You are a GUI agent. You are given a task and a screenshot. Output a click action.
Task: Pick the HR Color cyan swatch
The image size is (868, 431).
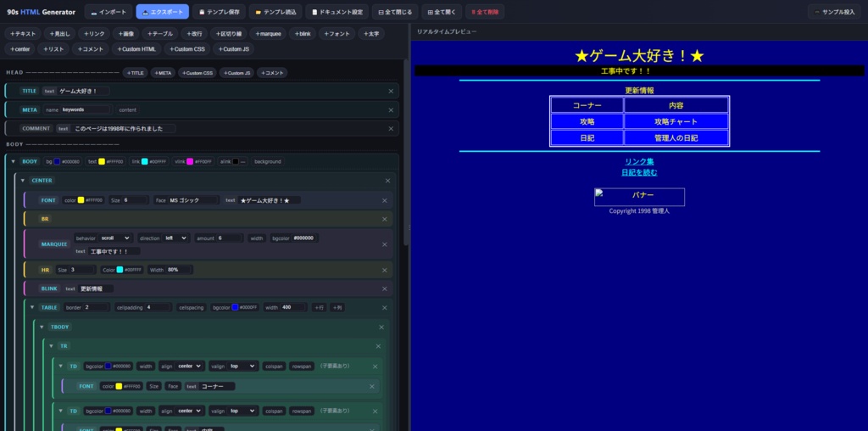(x=120, y=270)
